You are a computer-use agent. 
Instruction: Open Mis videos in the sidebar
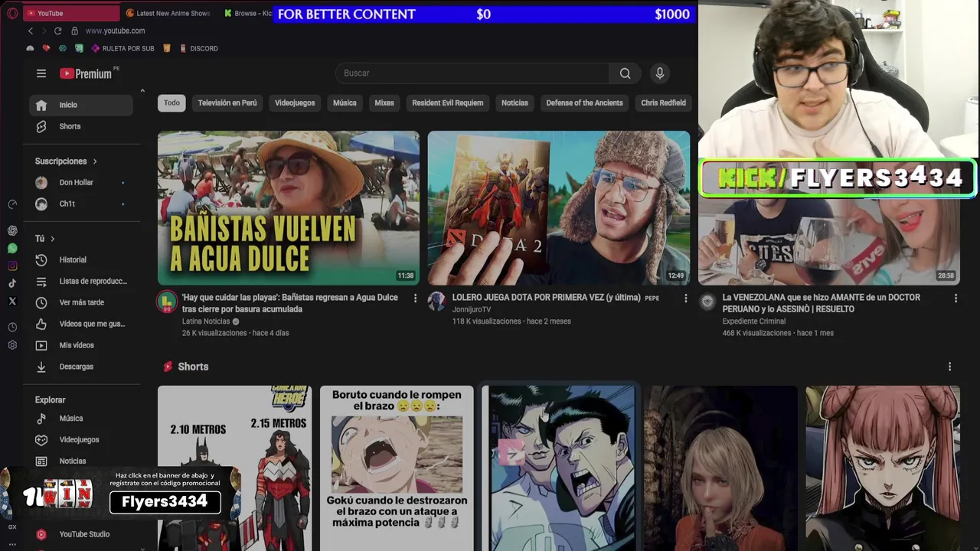click(81, 345)
